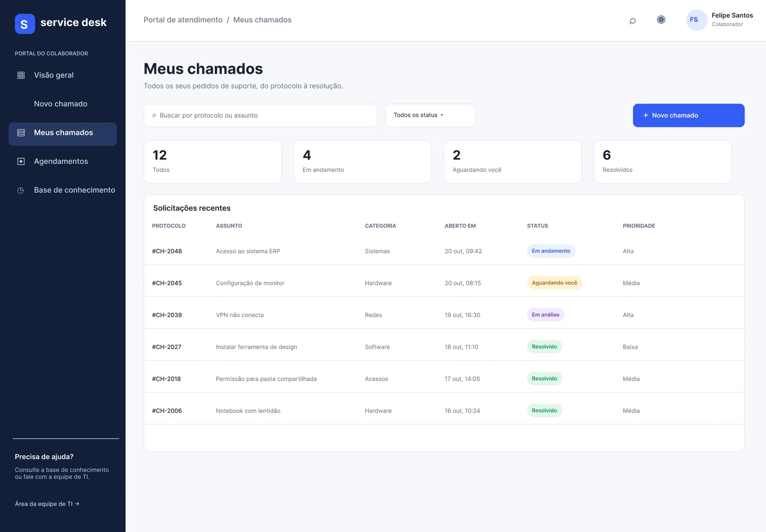Viewport: 766px width, 532px height.
Task: Click the Aguardando você status badge
Action: coord(554,283)
